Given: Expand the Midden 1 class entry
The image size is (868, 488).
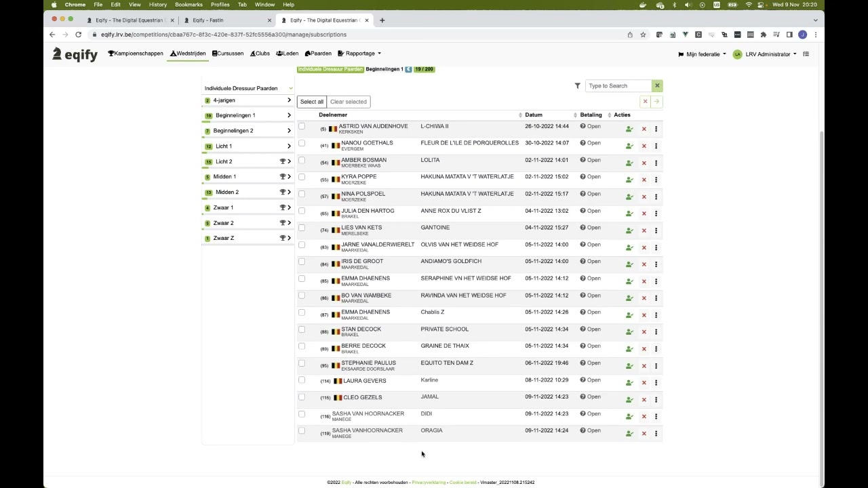Looking at the screenshot, I should point(248,177).
